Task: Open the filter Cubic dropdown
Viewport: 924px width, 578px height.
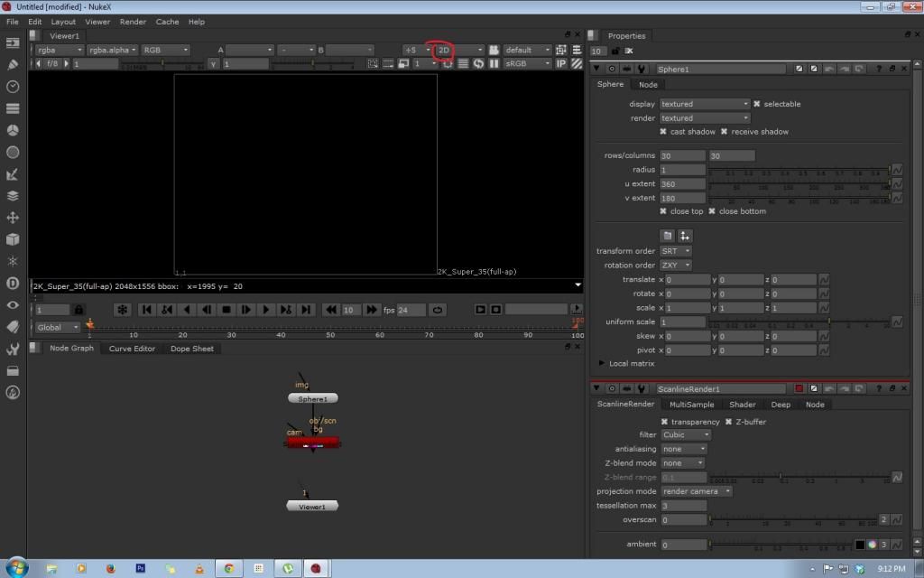Action: coord(686,434)
